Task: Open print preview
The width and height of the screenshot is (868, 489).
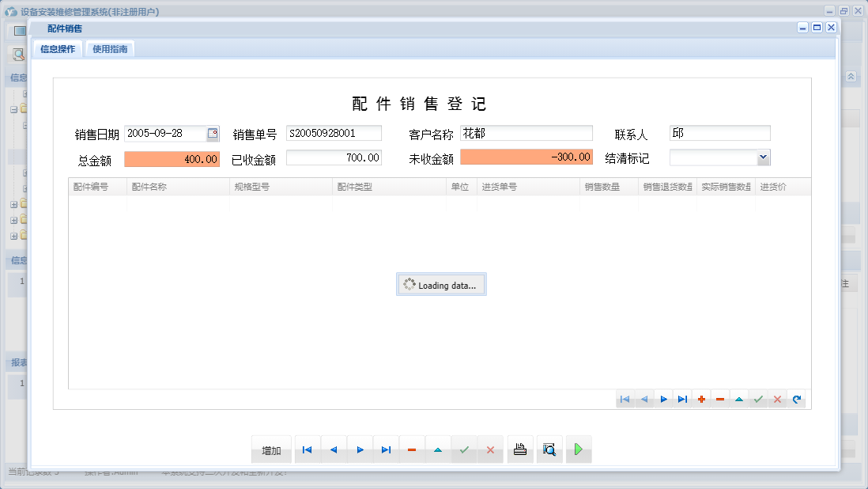Action: tap(549, 449)
